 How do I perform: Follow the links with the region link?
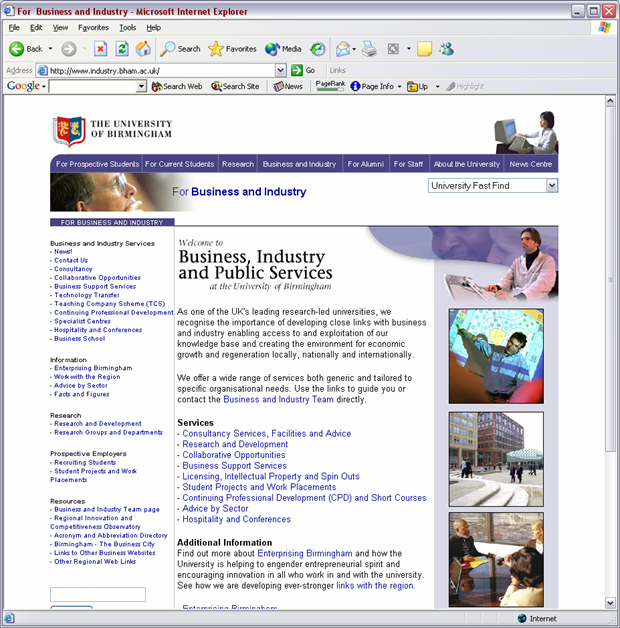coord(374,586)
